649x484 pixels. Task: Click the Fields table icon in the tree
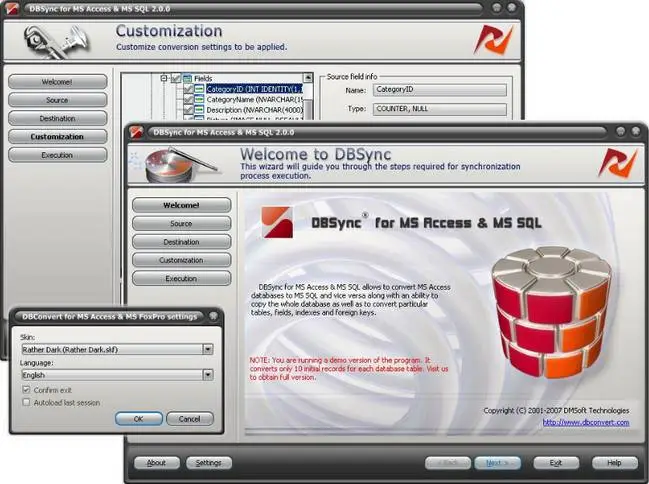click(x=187, y=78)
